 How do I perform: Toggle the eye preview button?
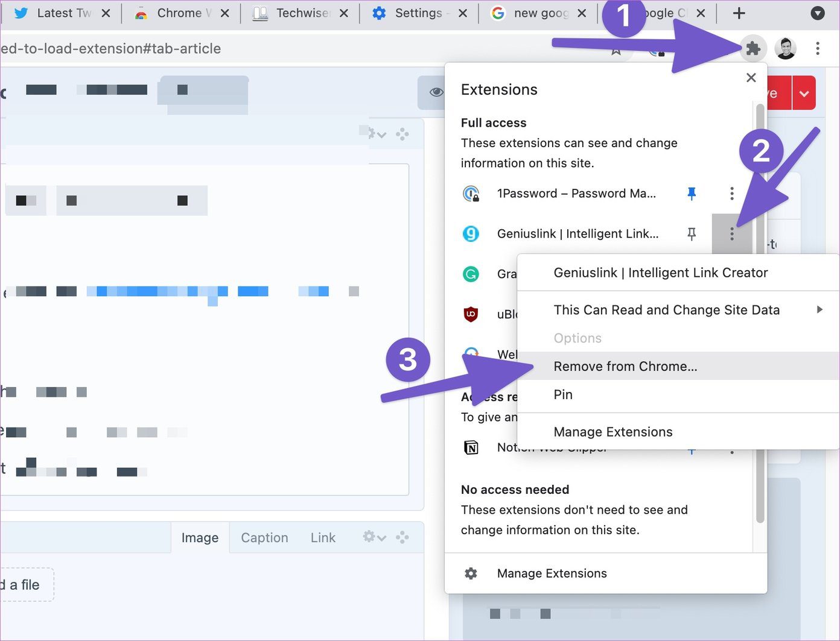click(436, 92)
